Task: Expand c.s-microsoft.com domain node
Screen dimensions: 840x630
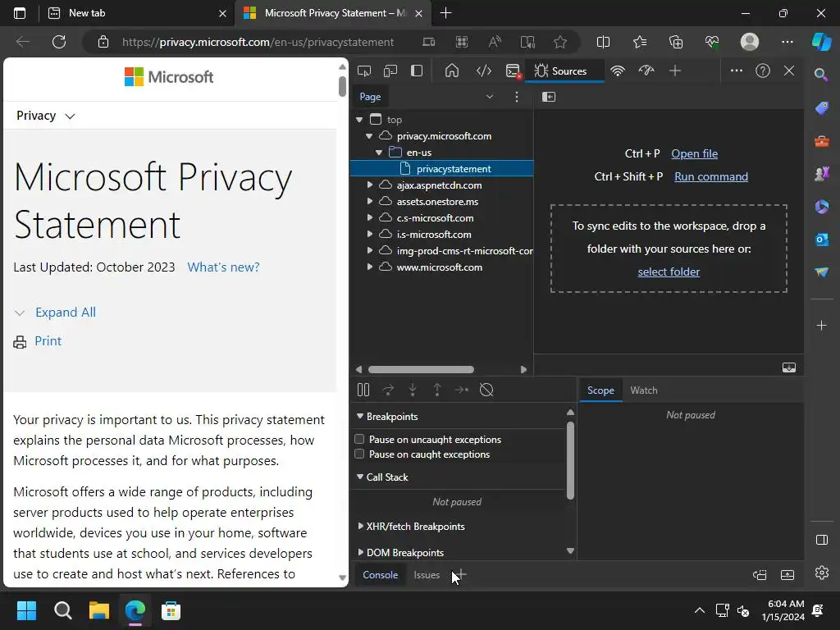Action: [x=370, y=218]
